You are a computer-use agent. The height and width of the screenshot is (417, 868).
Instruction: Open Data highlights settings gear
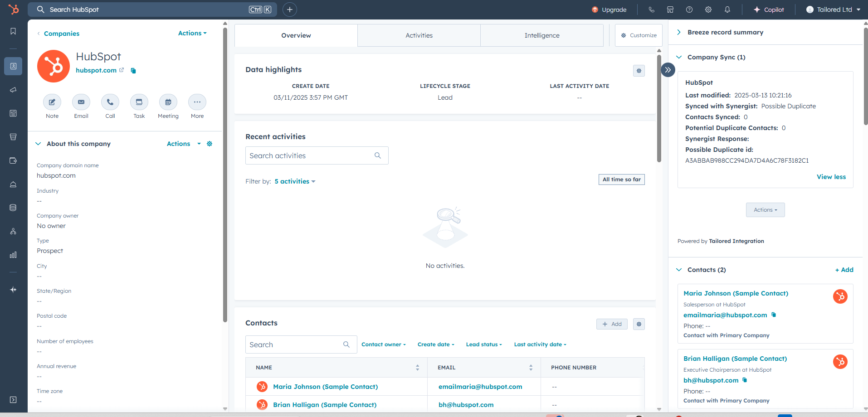639,71
